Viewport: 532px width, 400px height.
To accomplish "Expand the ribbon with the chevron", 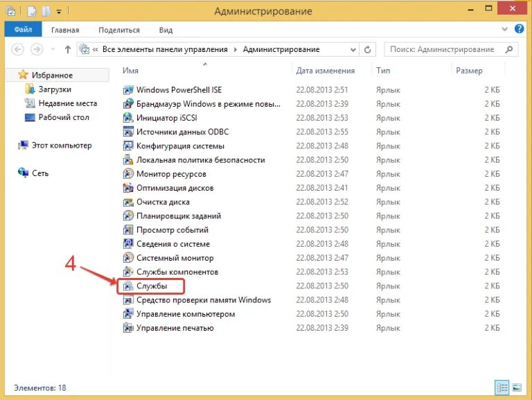I will point(504,29).
